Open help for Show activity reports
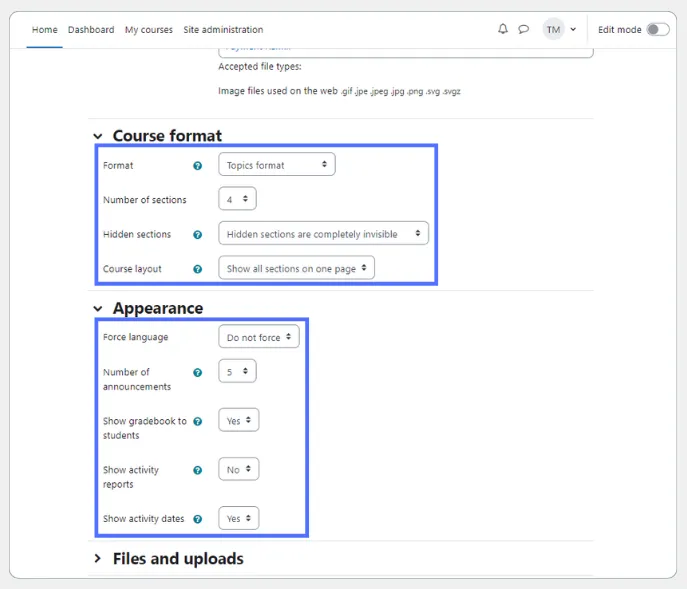 tap(198, 470)
